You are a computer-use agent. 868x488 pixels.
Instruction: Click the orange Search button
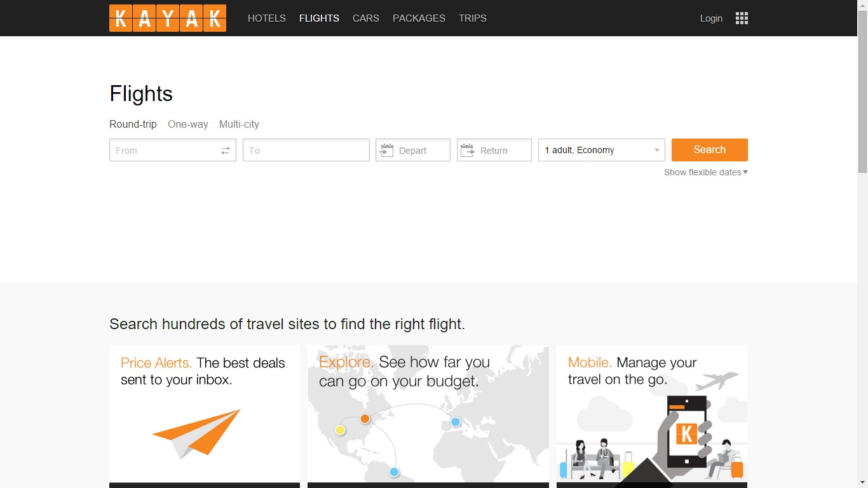pos(710,150)
